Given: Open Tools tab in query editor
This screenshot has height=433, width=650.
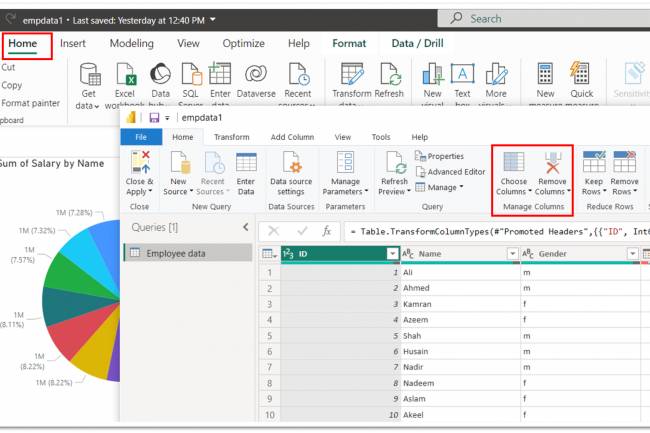Looking at the screenshot, I should pyautogui.click(x=381, y=137).
